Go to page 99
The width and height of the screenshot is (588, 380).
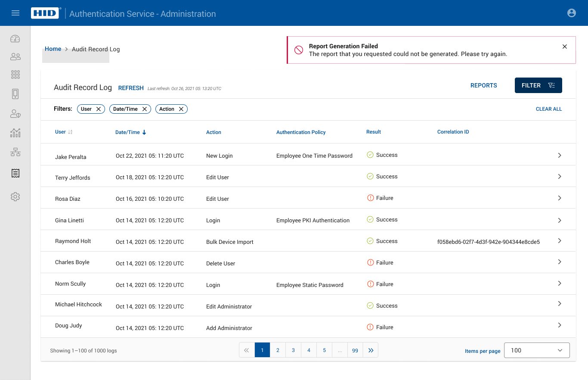(x=355, y=350)
